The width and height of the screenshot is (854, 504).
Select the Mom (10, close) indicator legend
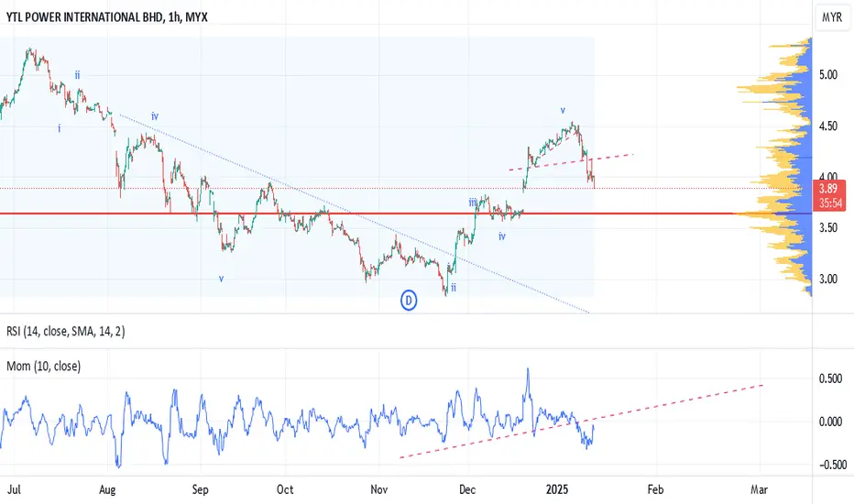coord(44,367)
